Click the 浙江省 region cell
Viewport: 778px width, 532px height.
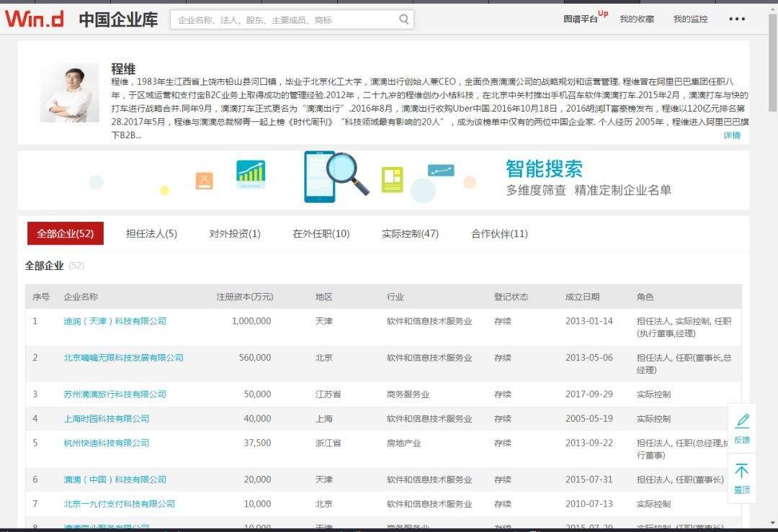[x=328, y=443]
